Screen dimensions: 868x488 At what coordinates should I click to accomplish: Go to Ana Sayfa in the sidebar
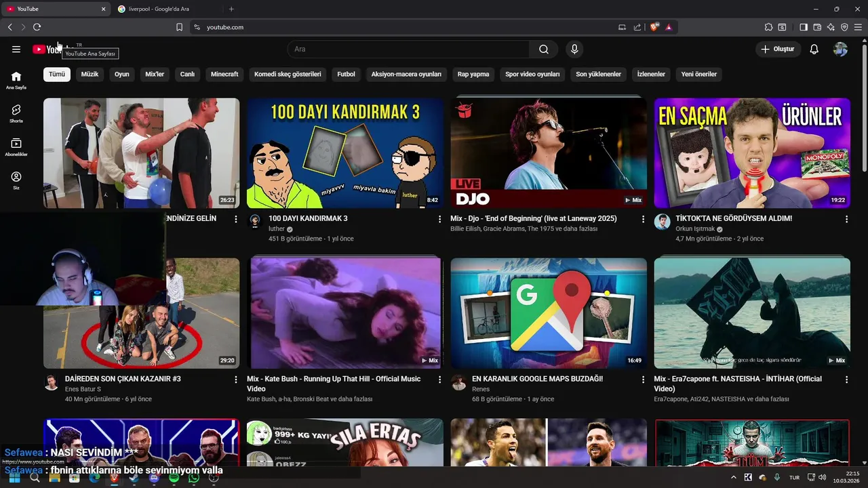coord(16,80)
